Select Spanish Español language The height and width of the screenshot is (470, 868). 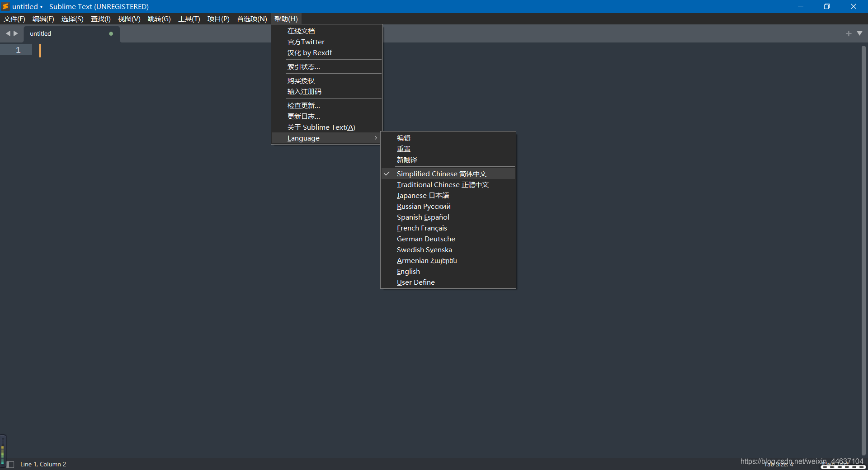tap(448, 217)
